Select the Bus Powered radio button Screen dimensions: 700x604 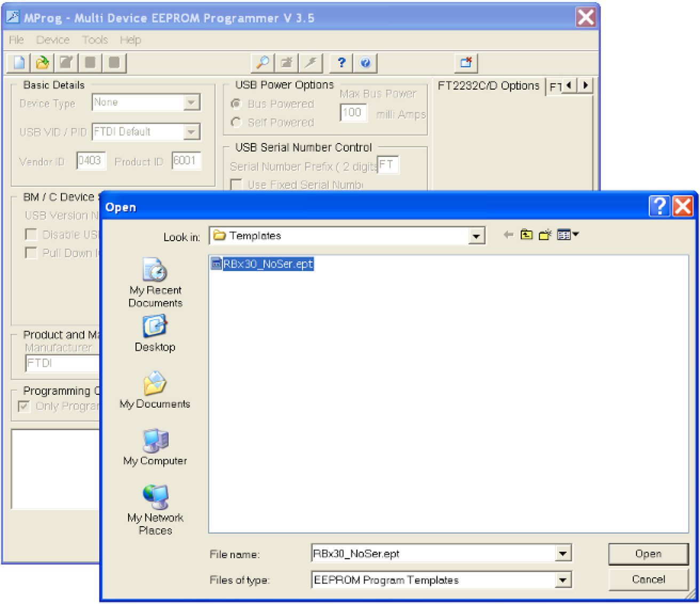pos(236,104)
